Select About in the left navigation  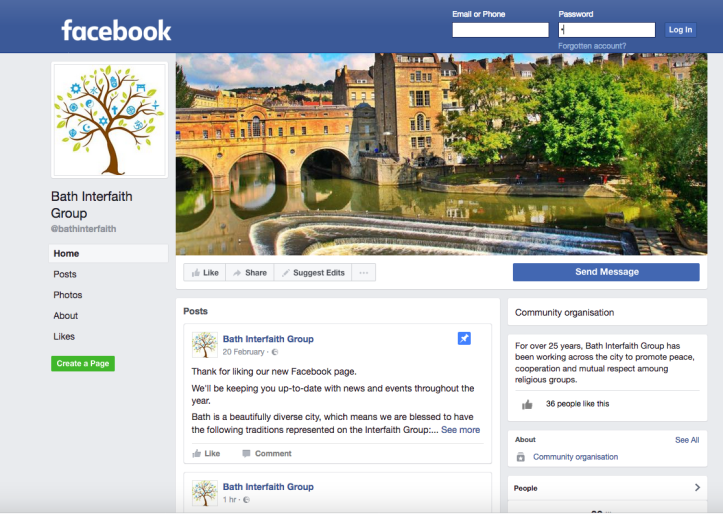tap(66, 316)
